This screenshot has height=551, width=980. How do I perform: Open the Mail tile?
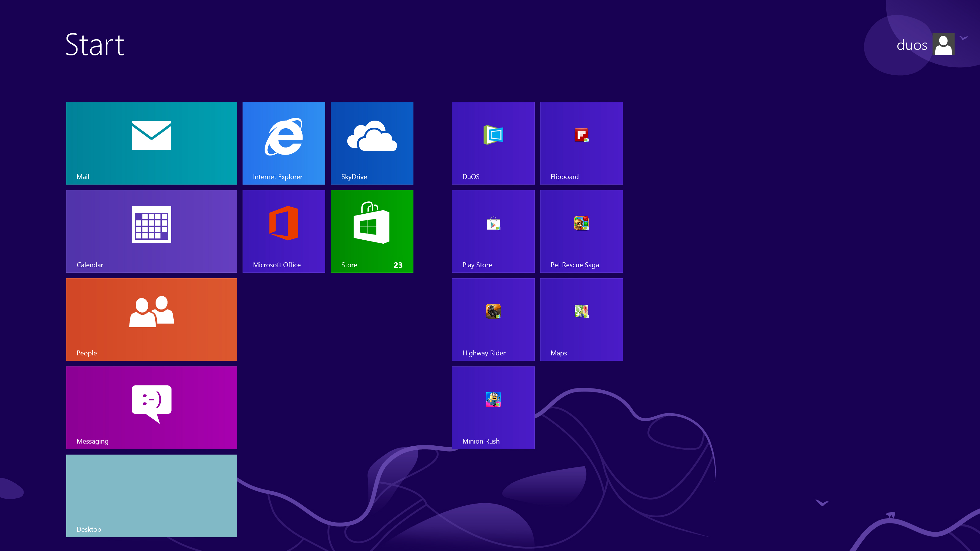click(x=151, y=143)
